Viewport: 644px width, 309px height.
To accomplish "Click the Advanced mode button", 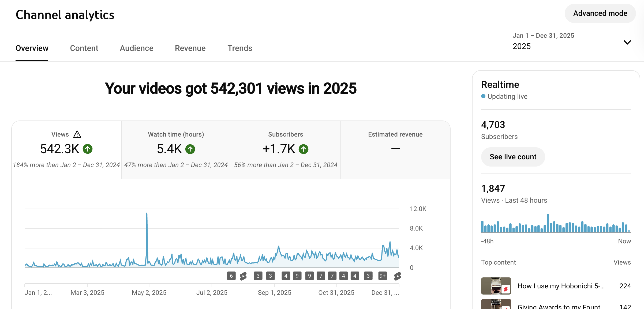I will click(600, 13).
